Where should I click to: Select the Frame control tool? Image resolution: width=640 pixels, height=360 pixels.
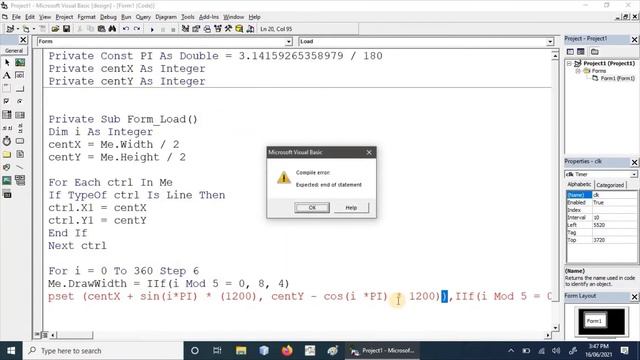(7, 89)
